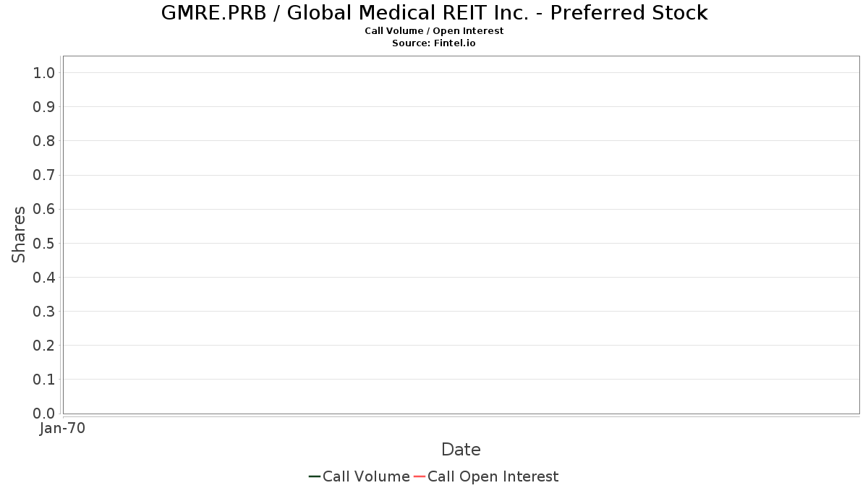Select the 0.5 y-axis tick label
Screen dimensions: 868x488
pos(44,243)
